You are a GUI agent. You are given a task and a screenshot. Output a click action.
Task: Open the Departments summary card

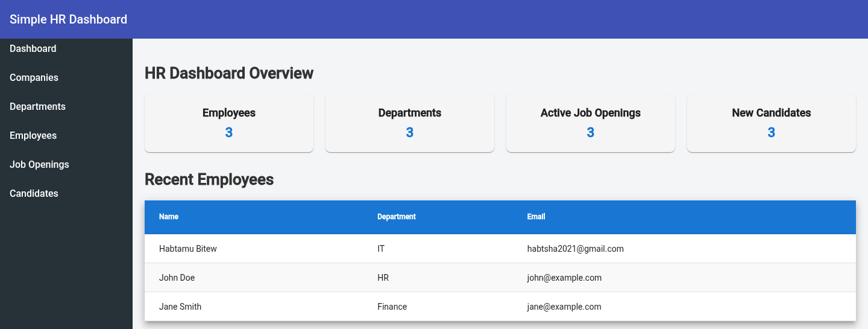[410, 123]
